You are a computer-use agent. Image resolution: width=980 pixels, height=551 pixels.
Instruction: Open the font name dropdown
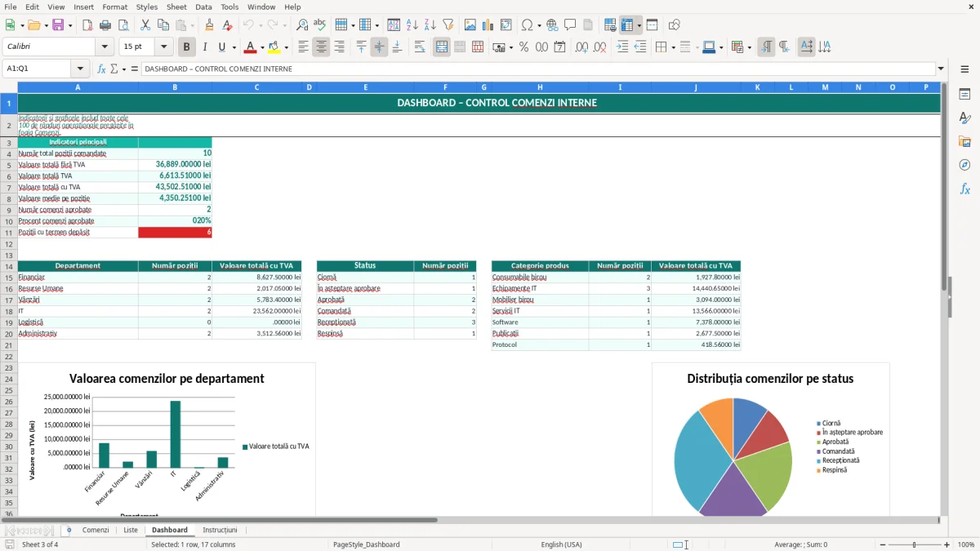104,47
